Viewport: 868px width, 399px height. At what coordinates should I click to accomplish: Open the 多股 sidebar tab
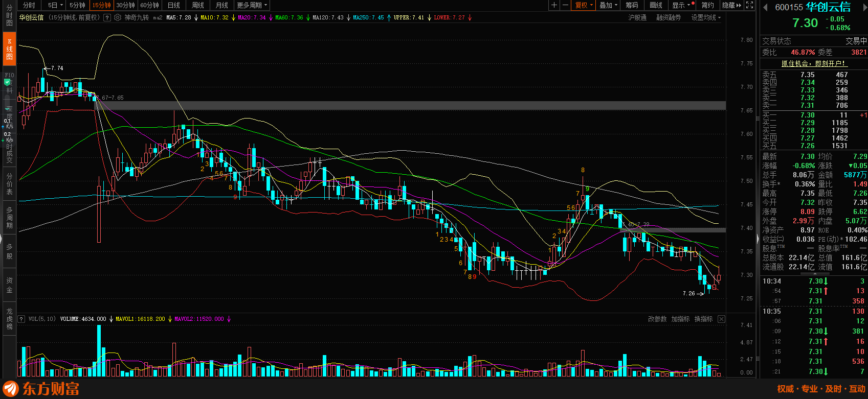point(9,251)
